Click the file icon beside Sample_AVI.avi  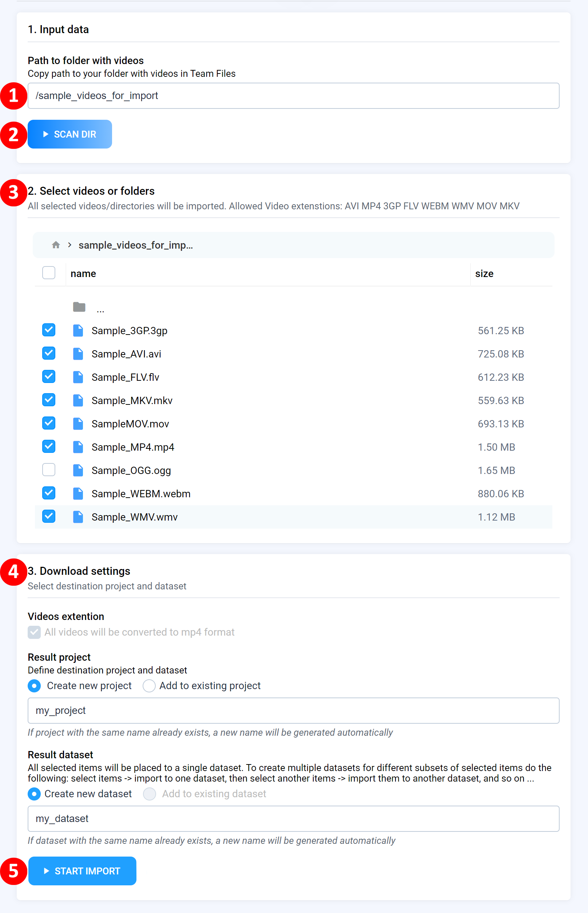[x=78, y=353]
